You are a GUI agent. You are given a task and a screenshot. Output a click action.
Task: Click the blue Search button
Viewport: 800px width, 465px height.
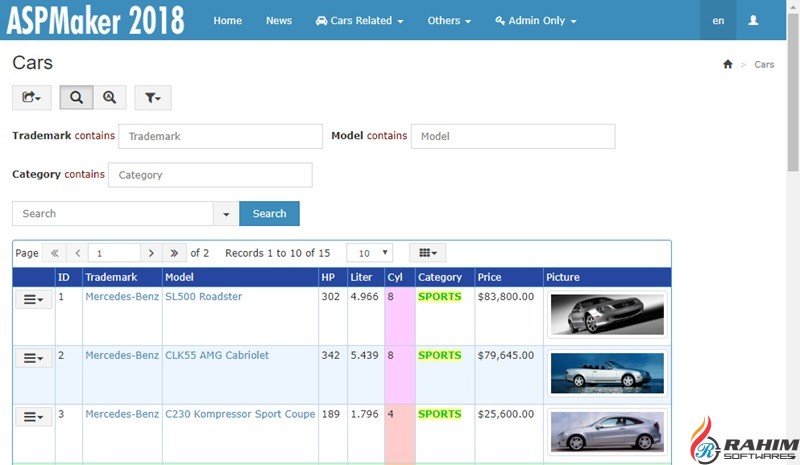269,214
